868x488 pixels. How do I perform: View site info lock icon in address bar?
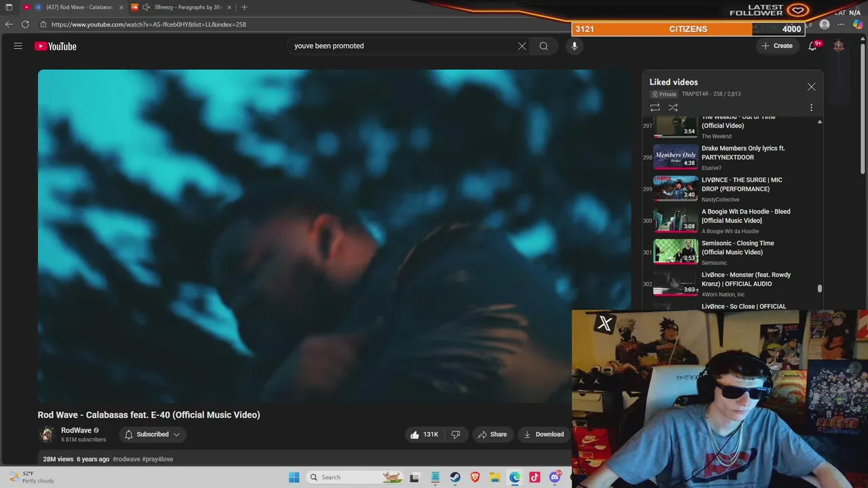point(43,24)
